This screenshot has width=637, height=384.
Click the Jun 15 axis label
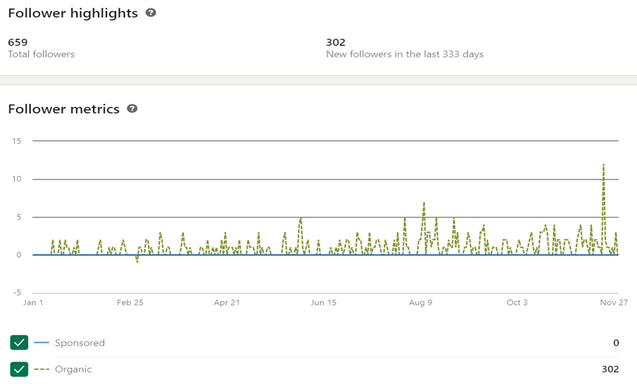tap(323, 302)
